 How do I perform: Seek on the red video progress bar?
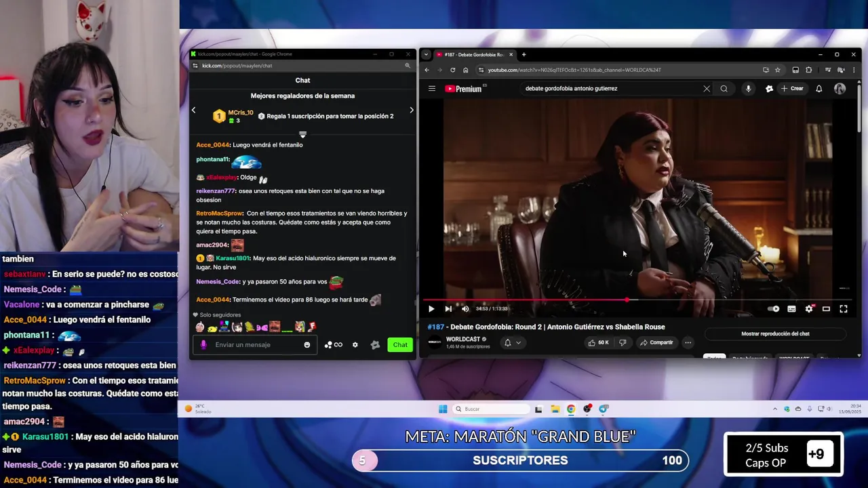tap(636, 300)
